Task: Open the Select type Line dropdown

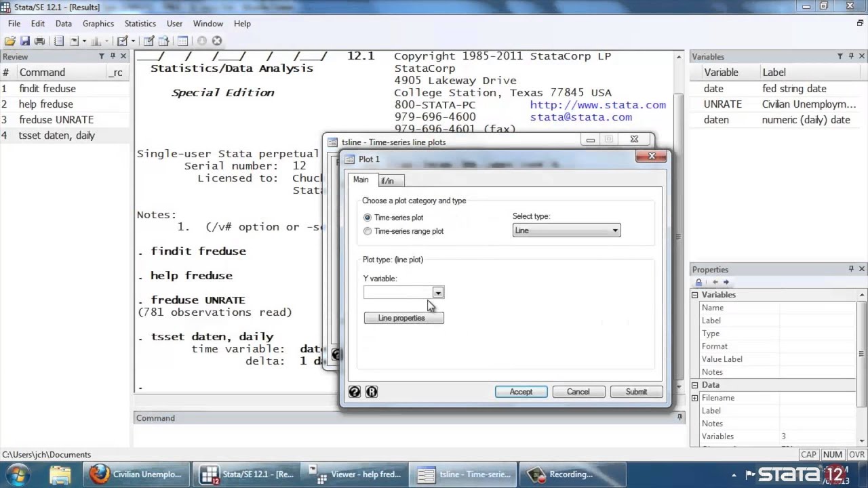Action: pos(566,230)
